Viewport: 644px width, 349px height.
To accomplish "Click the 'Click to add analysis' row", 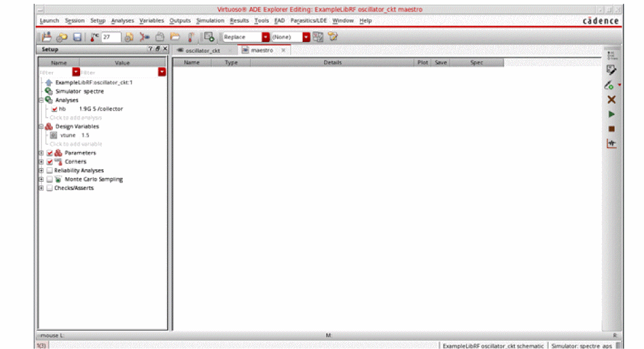I will click(x=76, y=118).
